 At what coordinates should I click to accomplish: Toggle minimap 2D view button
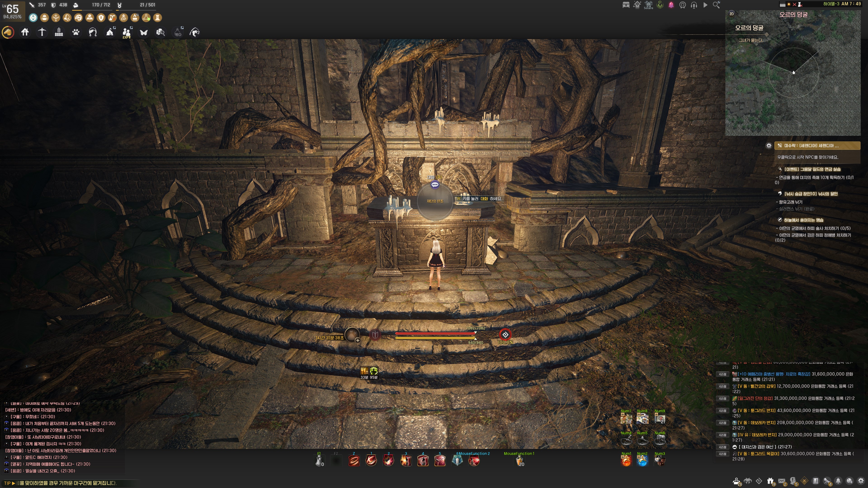(731, 14)
